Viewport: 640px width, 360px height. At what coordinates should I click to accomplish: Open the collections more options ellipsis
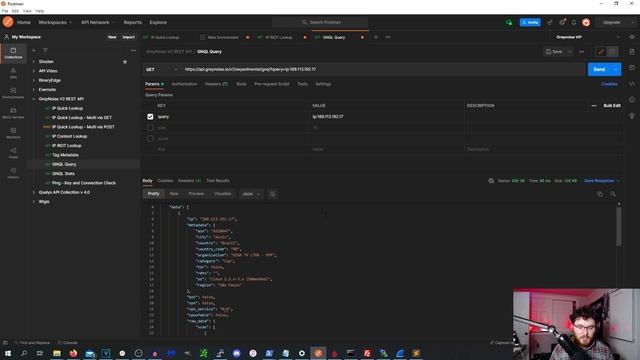click(133, 50)
